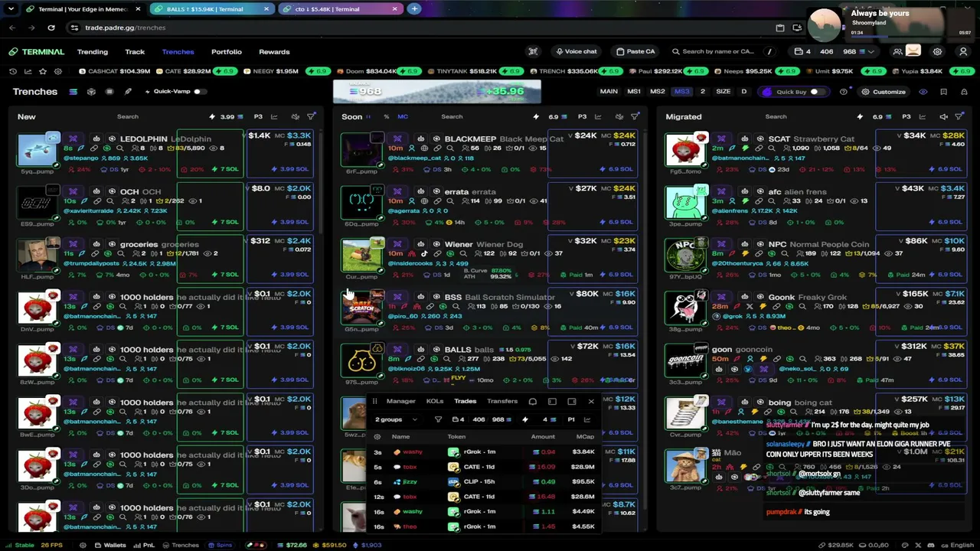Click the pen icon beside Trenches title
This screenshot has height=551, width=980.
[x=128, y=92]
